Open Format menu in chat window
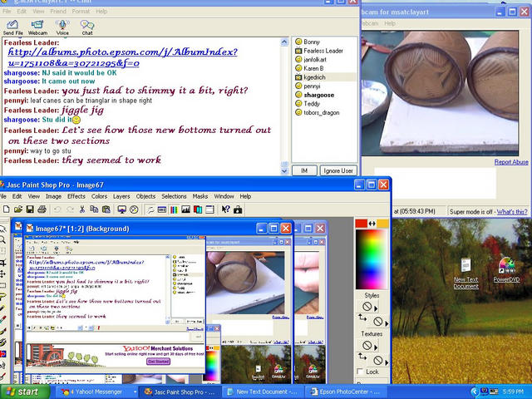Image resolution: width=532 pixels, height=399 pixels. coord(81,11)
